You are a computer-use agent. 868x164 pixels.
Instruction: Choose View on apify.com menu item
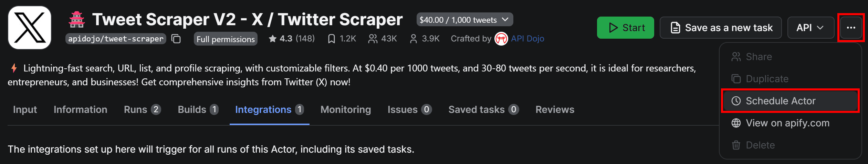(787, 123)
